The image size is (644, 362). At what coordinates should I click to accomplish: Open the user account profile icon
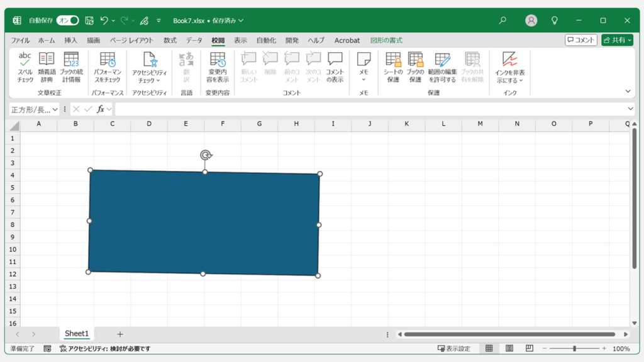(531, 21)
